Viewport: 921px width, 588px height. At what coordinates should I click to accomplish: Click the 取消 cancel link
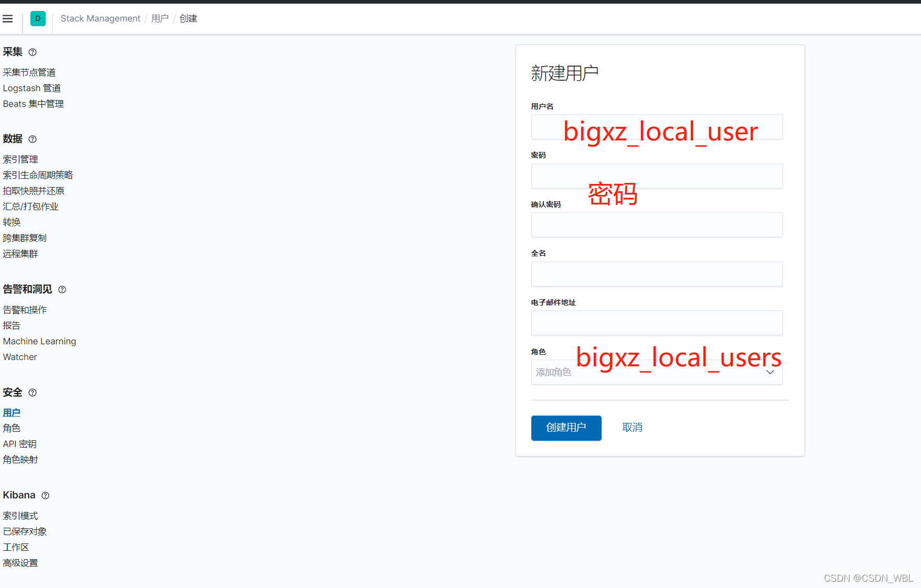coord(632,428)
